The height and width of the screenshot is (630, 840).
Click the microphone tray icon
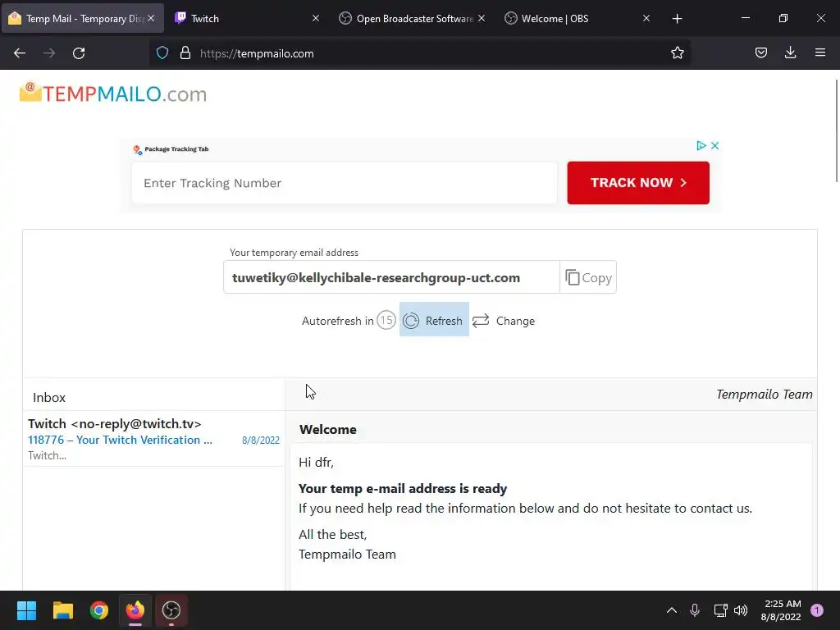pos(695,610)
